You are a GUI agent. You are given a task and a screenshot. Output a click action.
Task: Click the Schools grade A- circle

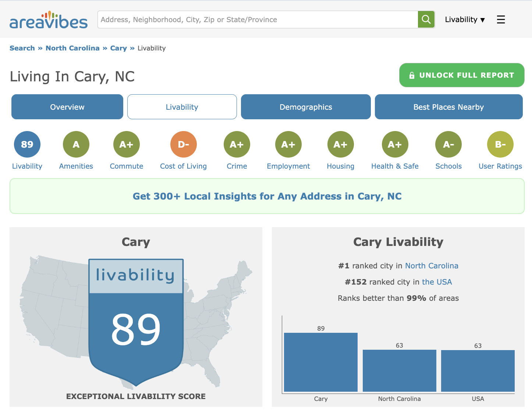pyautogui.click(x=448, y=144)
